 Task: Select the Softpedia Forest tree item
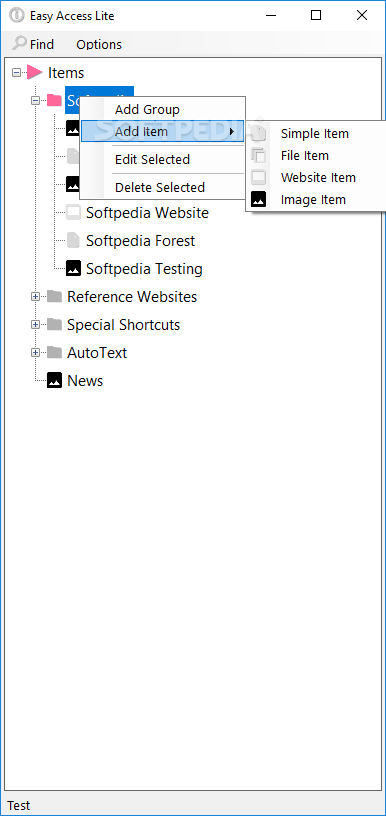140,240
